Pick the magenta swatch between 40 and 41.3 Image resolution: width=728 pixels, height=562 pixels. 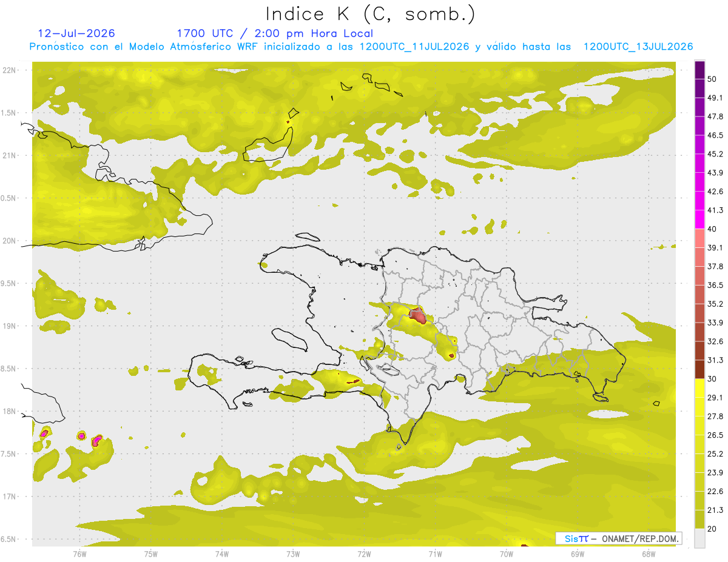pyautogui.click(x=699, y=219)
